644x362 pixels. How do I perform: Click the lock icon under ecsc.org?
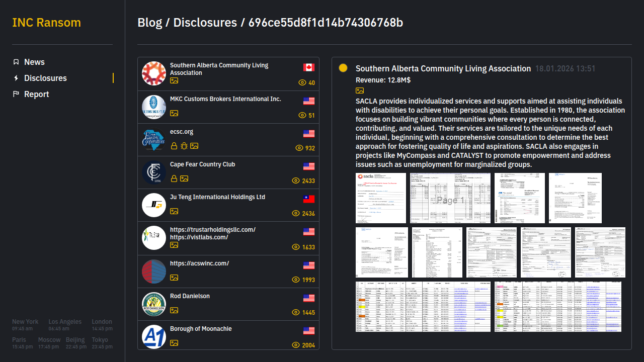[x=174, y=146]
